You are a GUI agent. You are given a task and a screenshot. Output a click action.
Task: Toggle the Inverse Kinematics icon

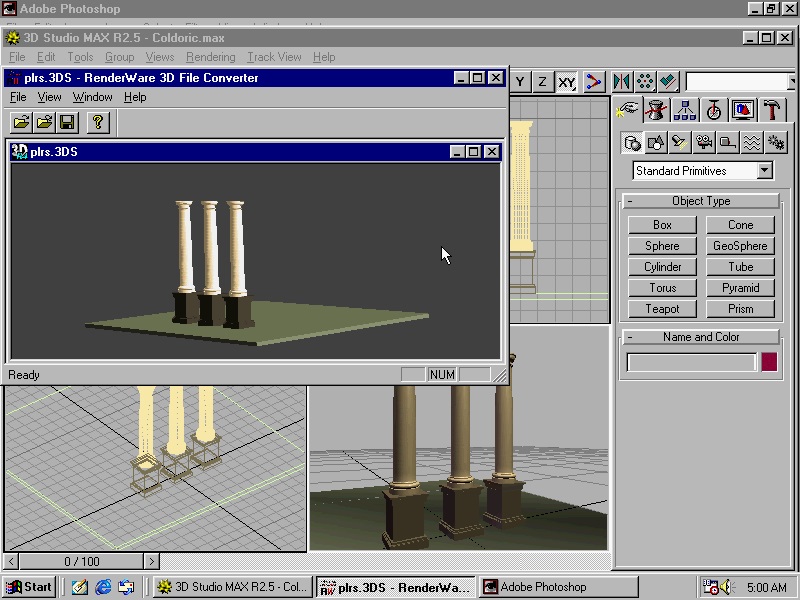[593, 82]
